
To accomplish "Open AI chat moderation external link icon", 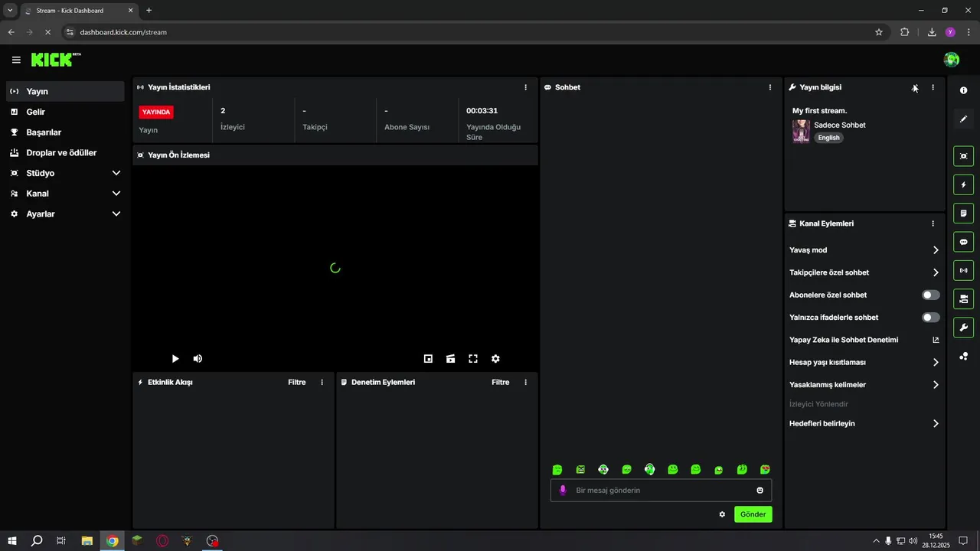I will pos(936,340).
